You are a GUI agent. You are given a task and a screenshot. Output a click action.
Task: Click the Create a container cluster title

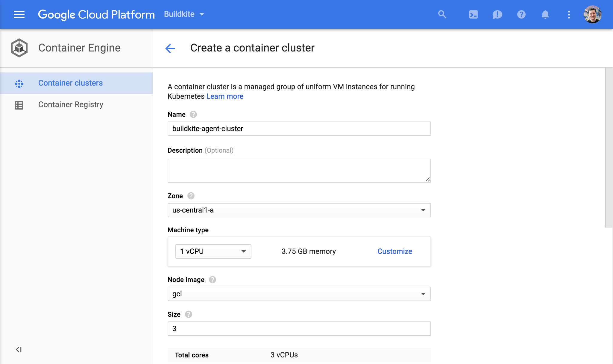pos(252,48)
